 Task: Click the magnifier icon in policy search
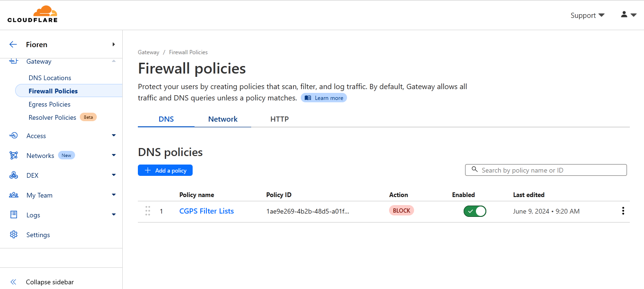tap(475, 170)
